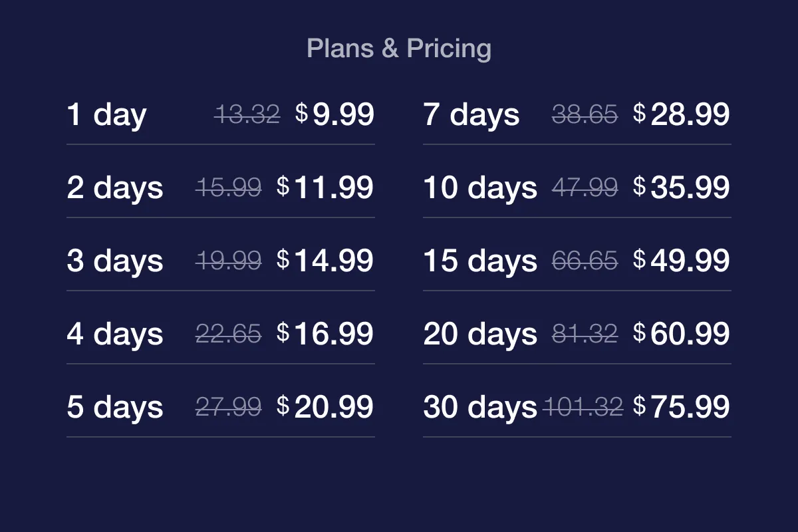Screen dimensions: 798x532
Task: Pick the 10 days plan label
Action: [x=479, y=188]
